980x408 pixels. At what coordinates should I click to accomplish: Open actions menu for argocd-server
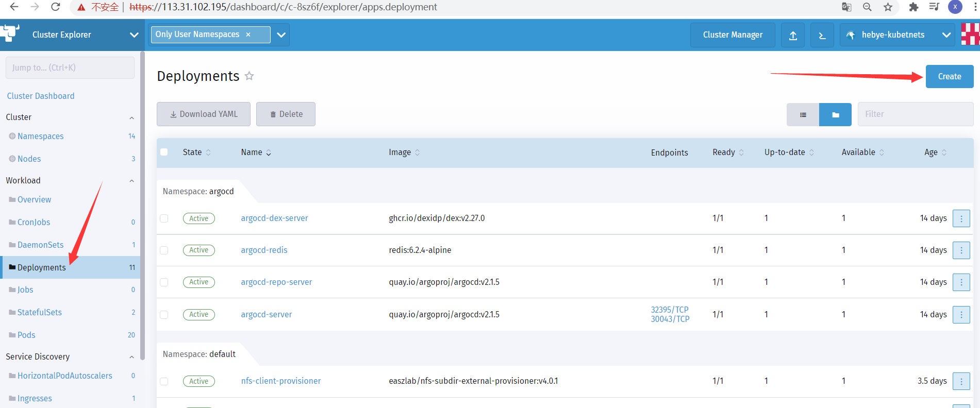pyautogui.click(x=961, y=314)
